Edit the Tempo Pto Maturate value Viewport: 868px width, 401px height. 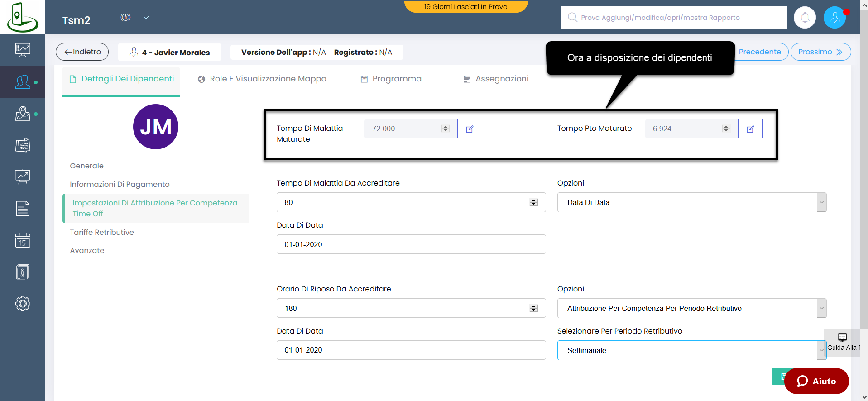coord(750,129)
